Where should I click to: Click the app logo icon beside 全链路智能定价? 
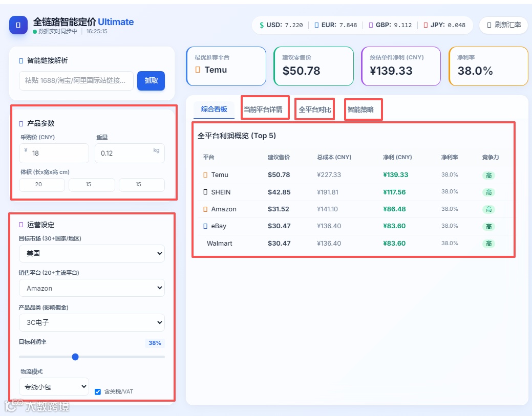(x=18, y=25)
